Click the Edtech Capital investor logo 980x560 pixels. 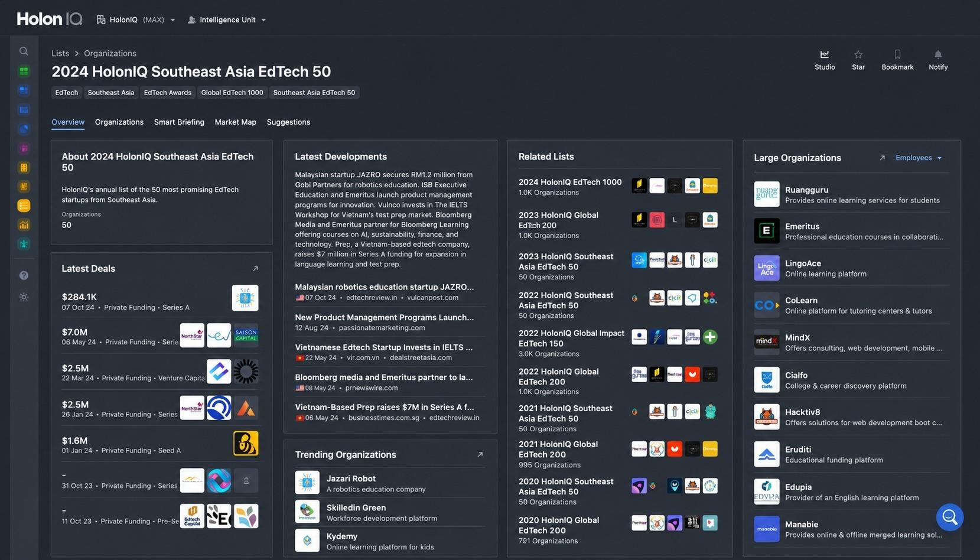click(192, 516)
